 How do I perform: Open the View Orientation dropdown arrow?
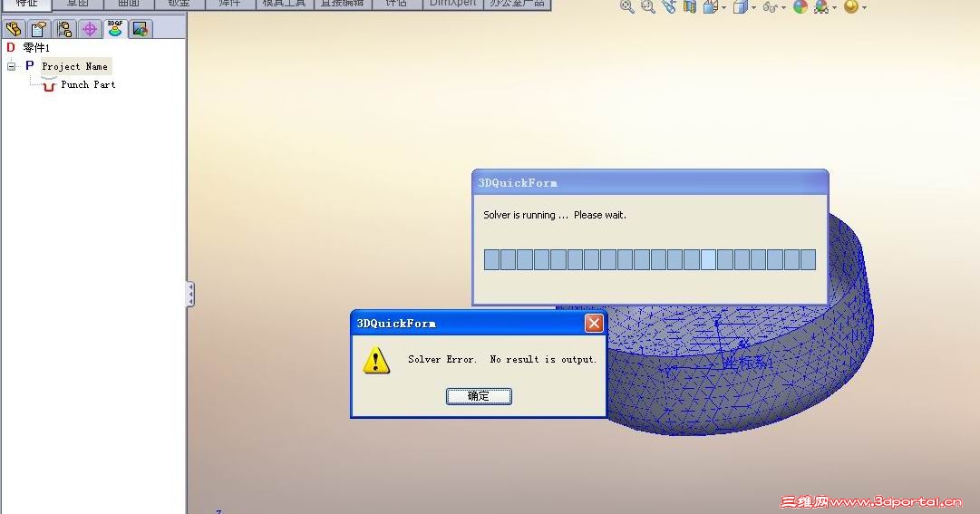tap(723, 8)
